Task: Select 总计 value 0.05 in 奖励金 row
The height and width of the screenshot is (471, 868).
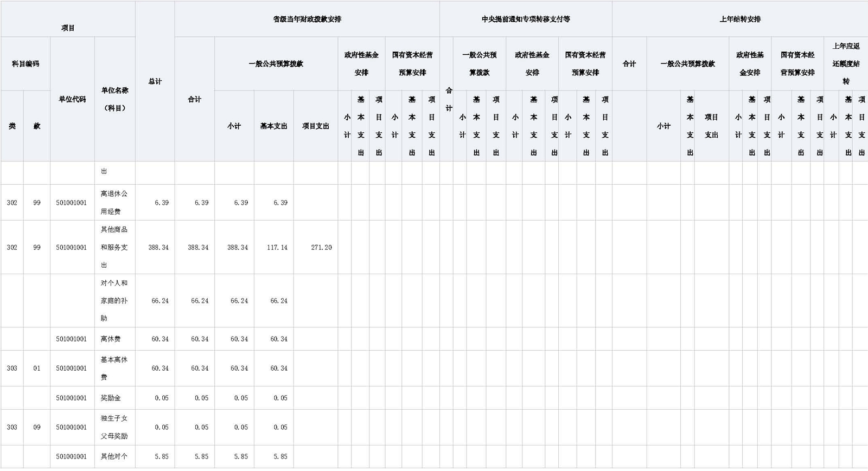Action: (x=162, y=398)
